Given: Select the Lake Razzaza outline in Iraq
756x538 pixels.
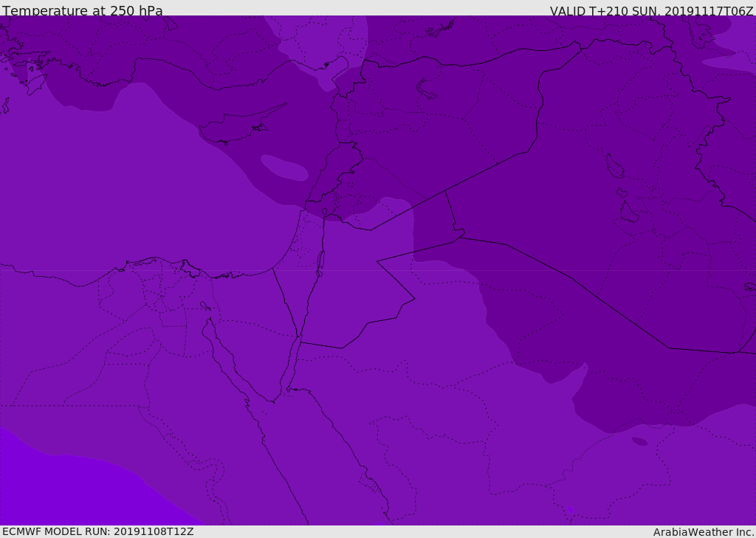Looking at the screenshot, I should tap(628, 213).
